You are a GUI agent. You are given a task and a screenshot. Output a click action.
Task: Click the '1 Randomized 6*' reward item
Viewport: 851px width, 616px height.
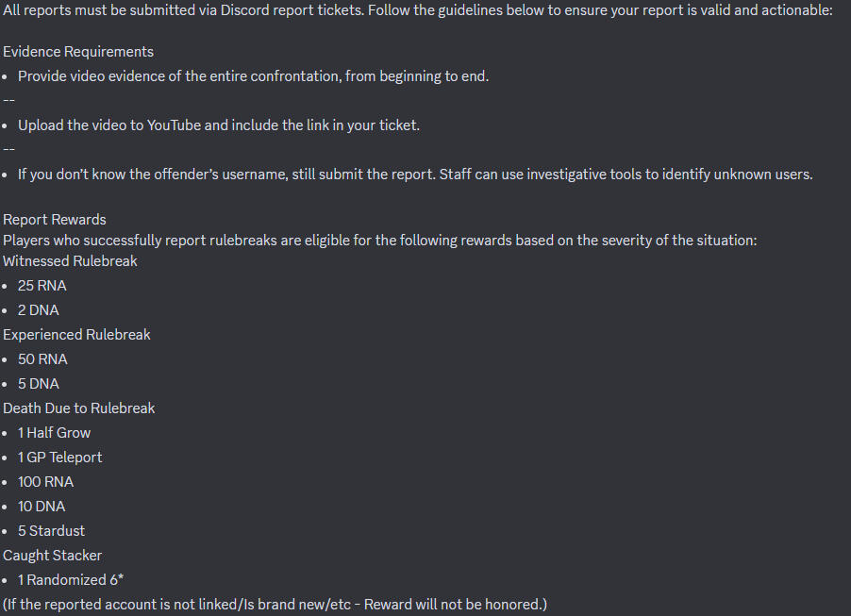coord(71,579)
